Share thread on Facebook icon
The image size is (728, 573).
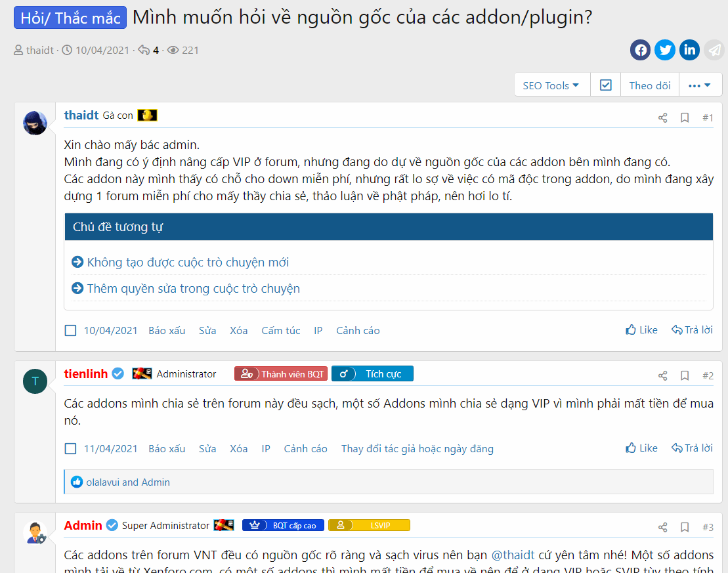point(640,50)
